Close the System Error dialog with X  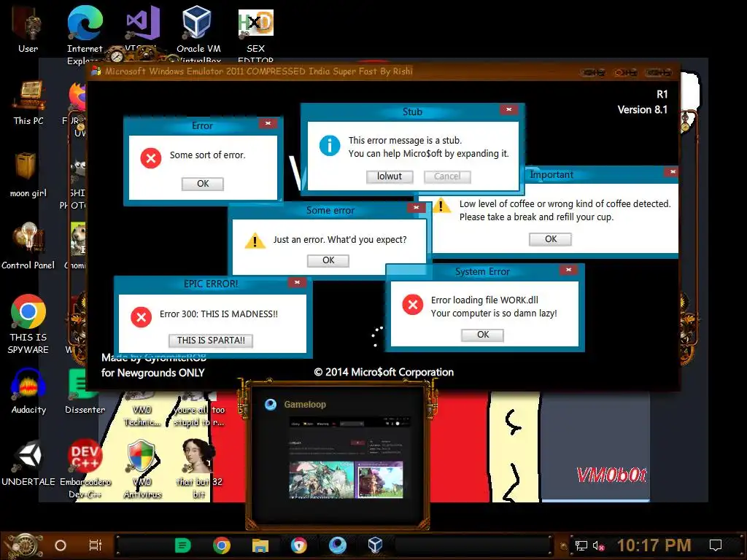(x=568, y=270)
